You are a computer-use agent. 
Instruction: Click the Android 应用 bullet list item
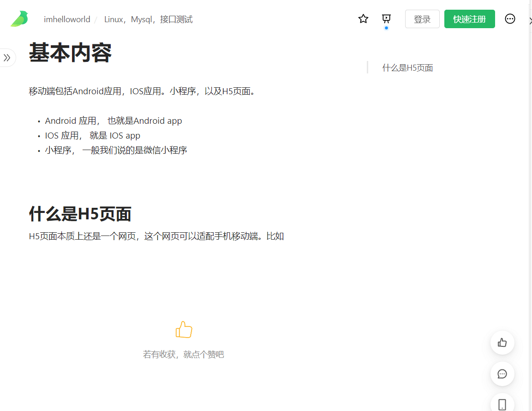coord(114,121)
